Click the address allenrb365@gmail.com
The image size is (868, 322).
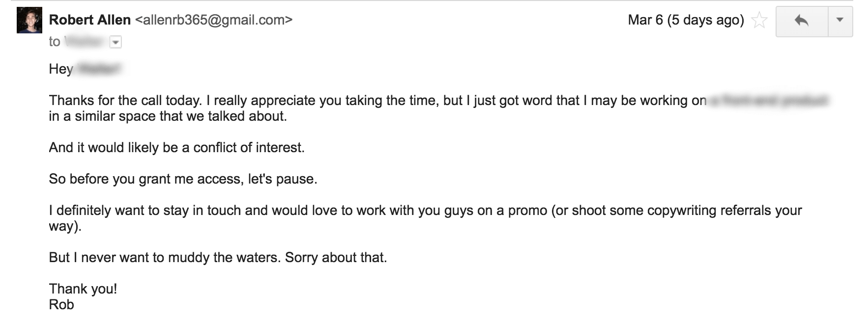(x=213, y=20)
